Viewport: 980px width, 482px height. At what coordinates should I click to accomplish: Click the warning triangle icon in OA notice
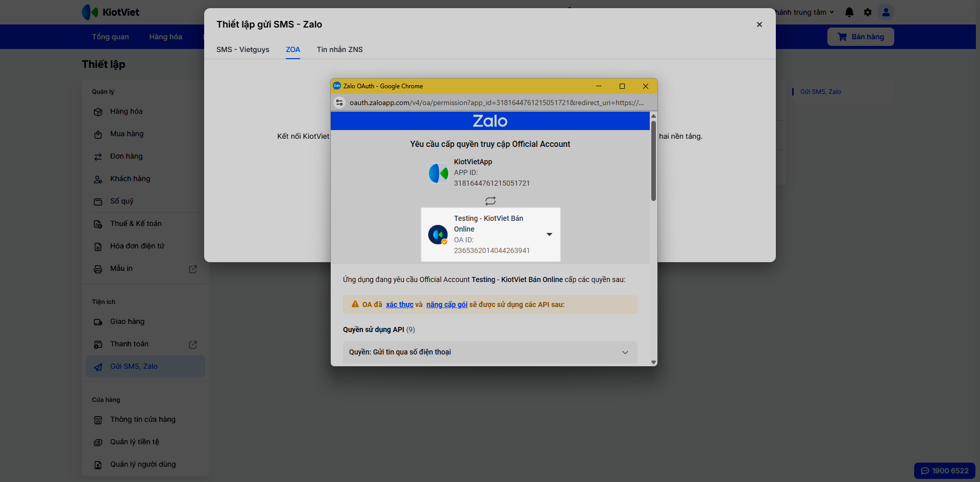click(355, 304)
